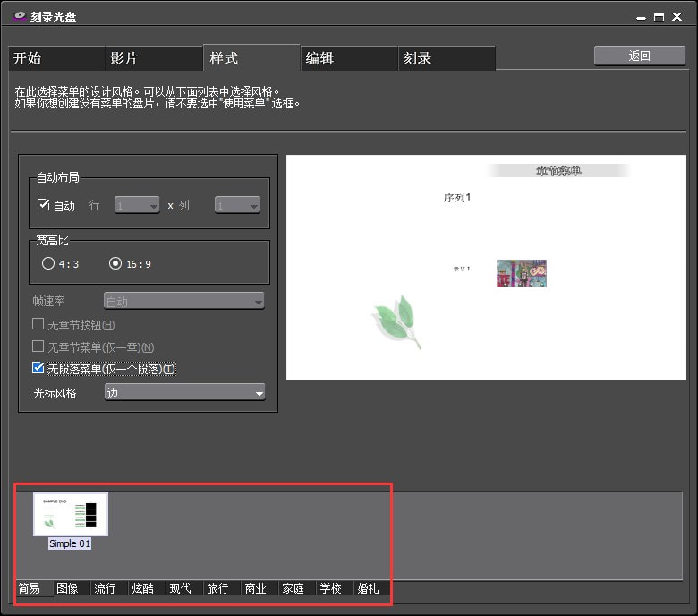
Task: Click the chapter thumbnail in menu preview
Action: point(521,273)
